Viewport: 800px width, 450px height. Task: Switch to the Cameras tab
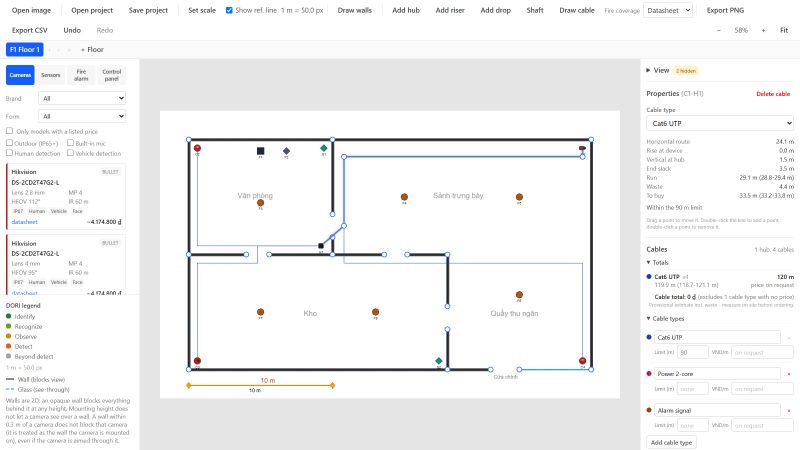[20, 75]
